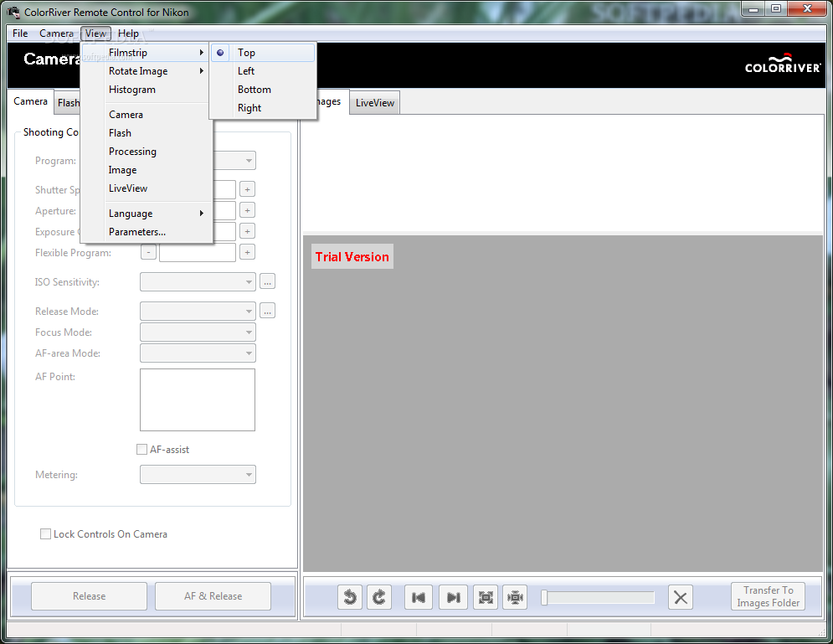Open the File menu
Screen dimensions: 833x644
(x=20, y=33)
